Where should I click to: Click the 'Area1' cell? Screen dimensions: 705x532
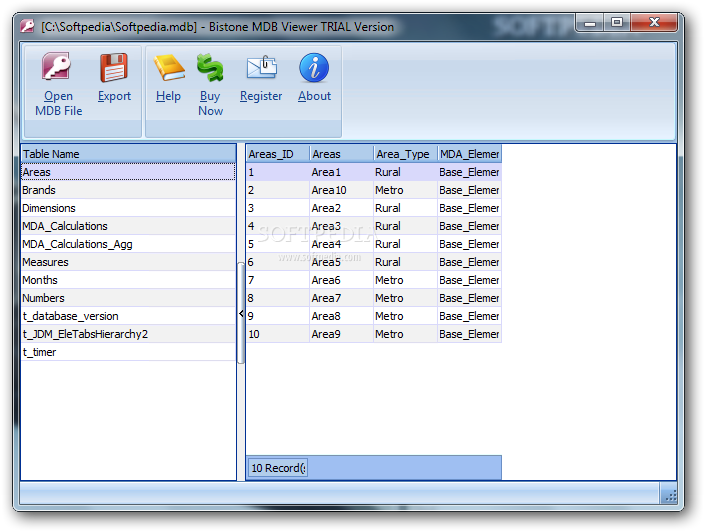pos(341,172)
